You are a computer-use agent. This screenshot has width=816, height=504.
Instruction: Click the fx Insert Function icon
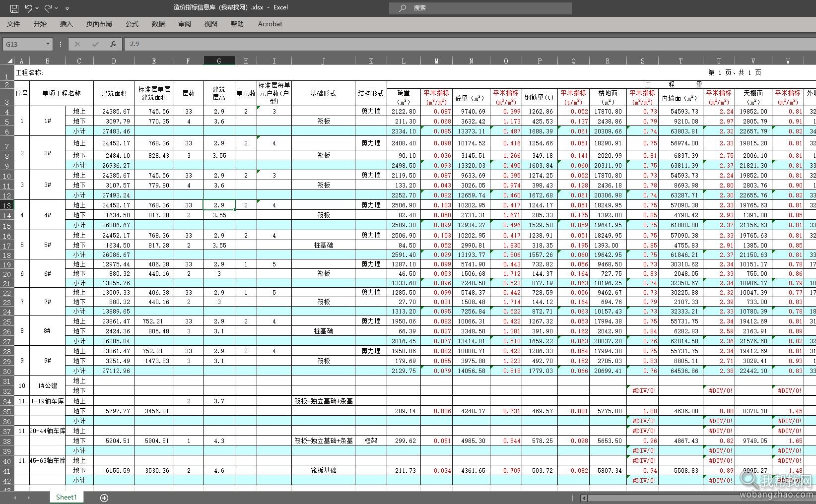click(113, 44)
